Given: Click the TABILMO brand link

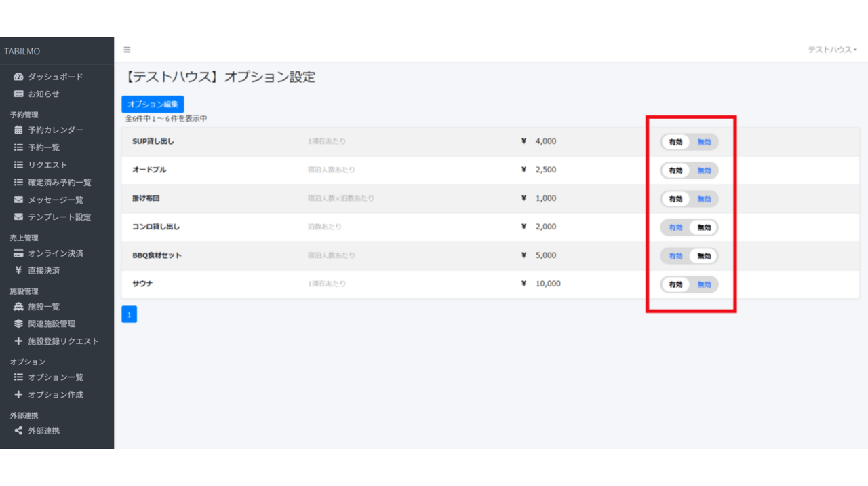Looking at the screenshot, I should pyautogui.click(x=22, y=51).
